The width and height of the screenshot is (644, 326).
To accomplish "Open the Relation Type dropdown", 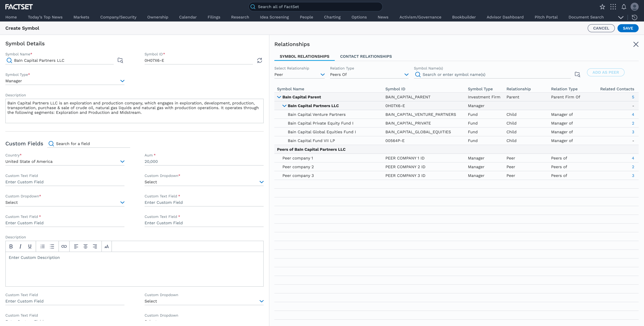I will click(369, 75).
